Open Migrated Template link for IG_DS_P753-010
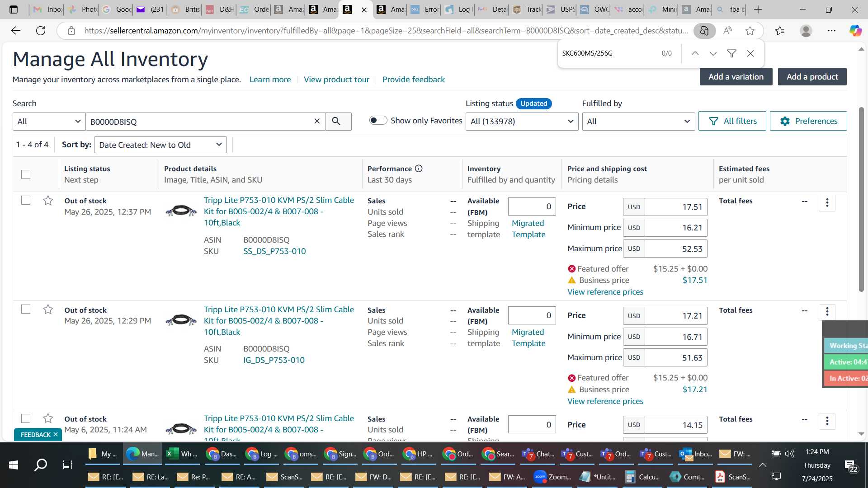 click(x=528, y=338)
